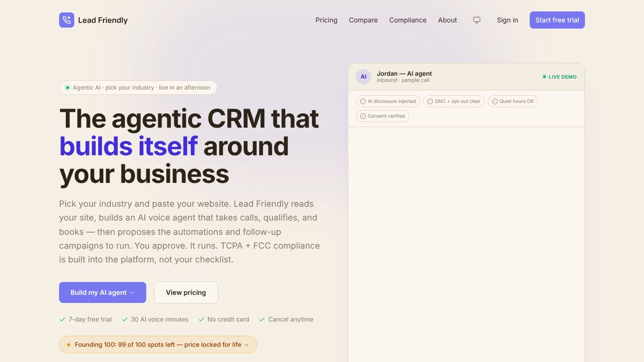The width and height of the screenshot is (644, 362).
Task: Click Build my AI agent button
Action: pyautogui.click(x=102, y=292)
